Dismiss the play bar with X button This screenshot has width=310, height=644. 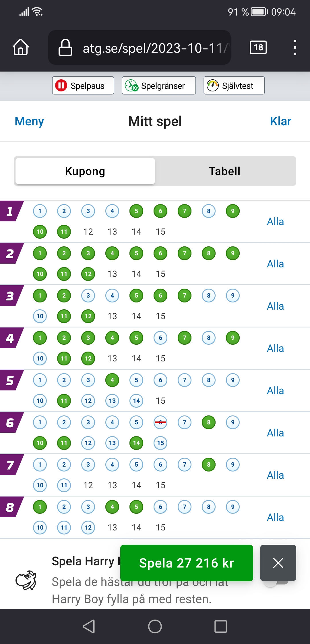(x=278, y=563)
